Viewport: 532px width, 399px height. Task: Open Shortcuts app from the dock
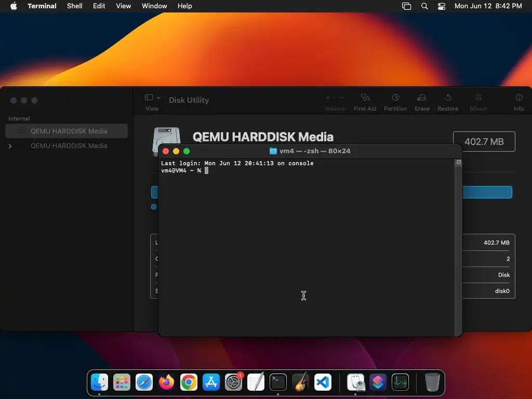[x=378, y=382]
